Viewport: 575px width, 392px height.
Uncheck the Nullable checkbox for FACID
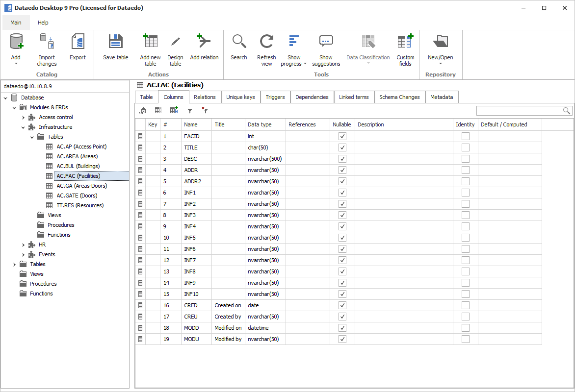pyautogui.click(x=342, y=136)
